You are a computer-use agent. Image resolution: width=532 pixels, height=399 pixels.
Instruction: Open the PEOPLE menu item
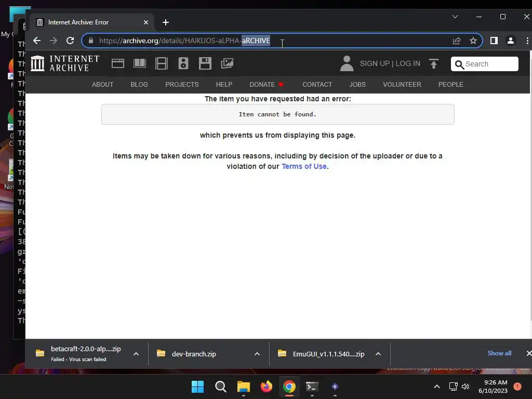pyautogui.click(x=450, y=85)
